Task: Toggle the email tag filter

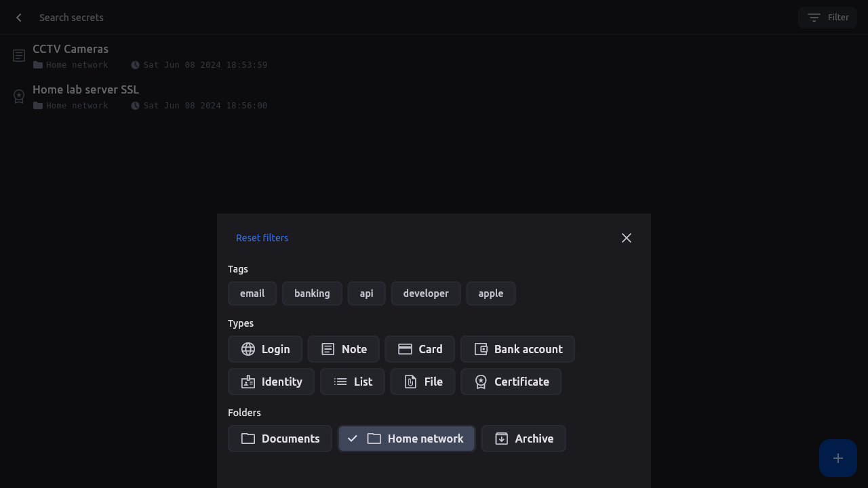Action: click(252, 293)
